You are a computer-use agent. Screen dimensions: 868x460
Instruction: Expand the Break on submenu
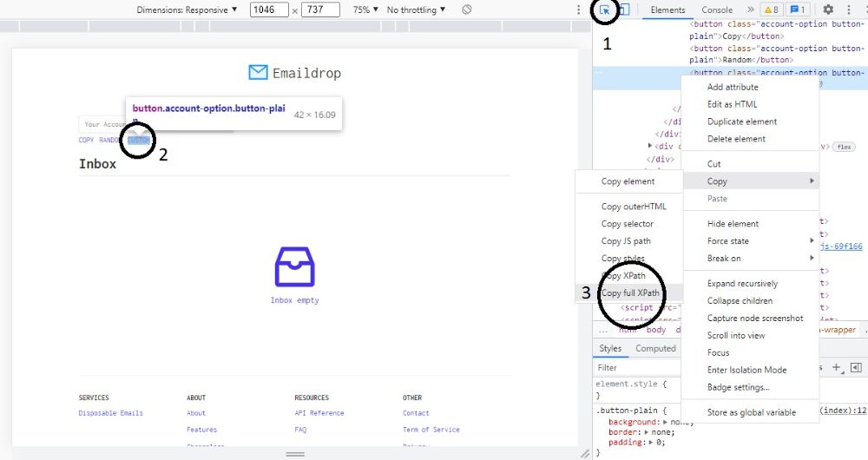coord(750,258)
